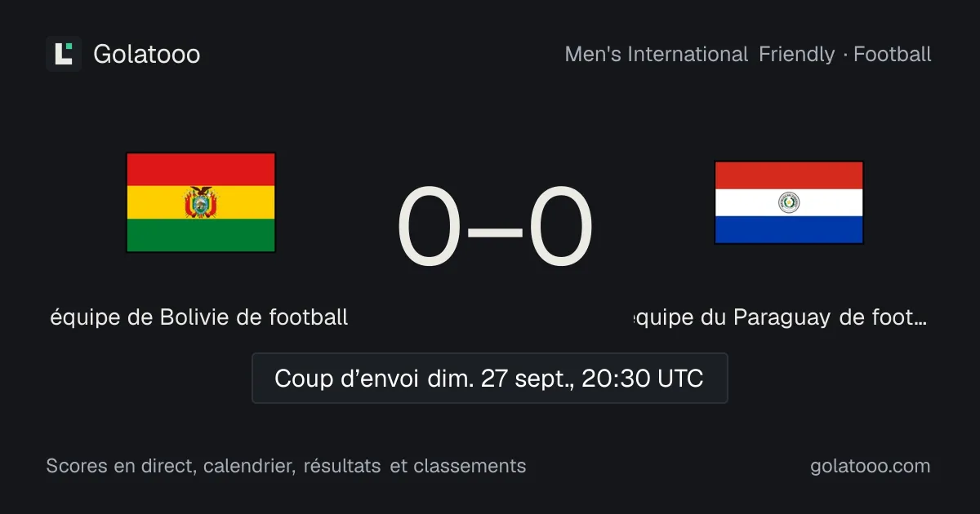Click the dash between the scores
980x514 pixels.
tap(495, 230)
